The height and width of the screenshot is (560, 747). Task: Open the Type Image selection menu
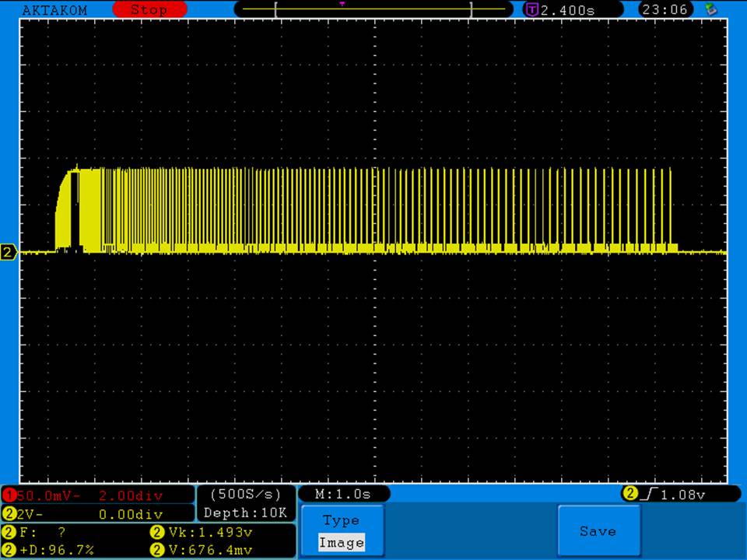pyautogui.click(x=341, y=531)
